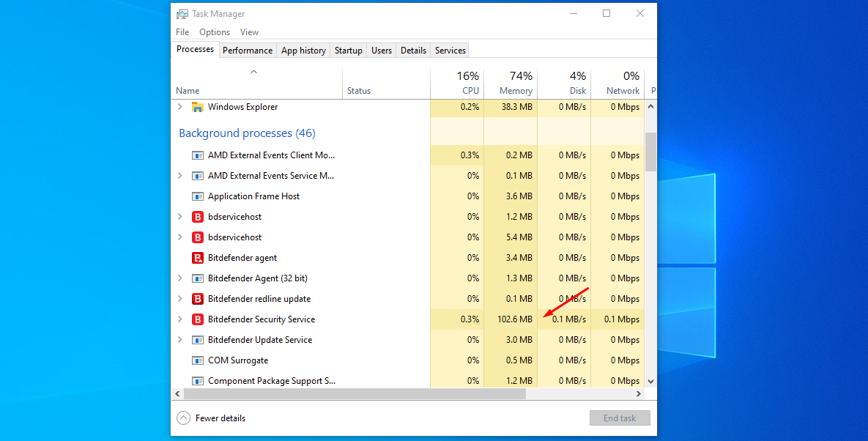
Task: Open the View menu
Action: [x=249, y=32]
